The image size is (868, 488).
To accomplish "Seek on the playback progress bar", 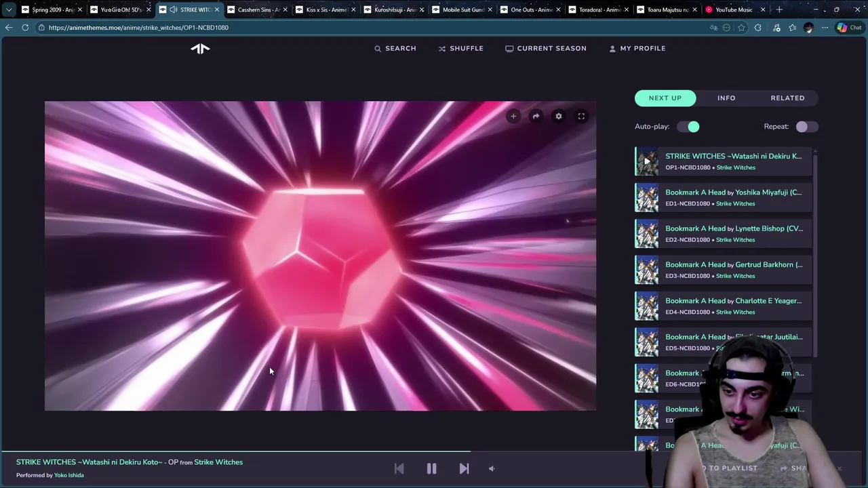I will (x=434, y=451).
